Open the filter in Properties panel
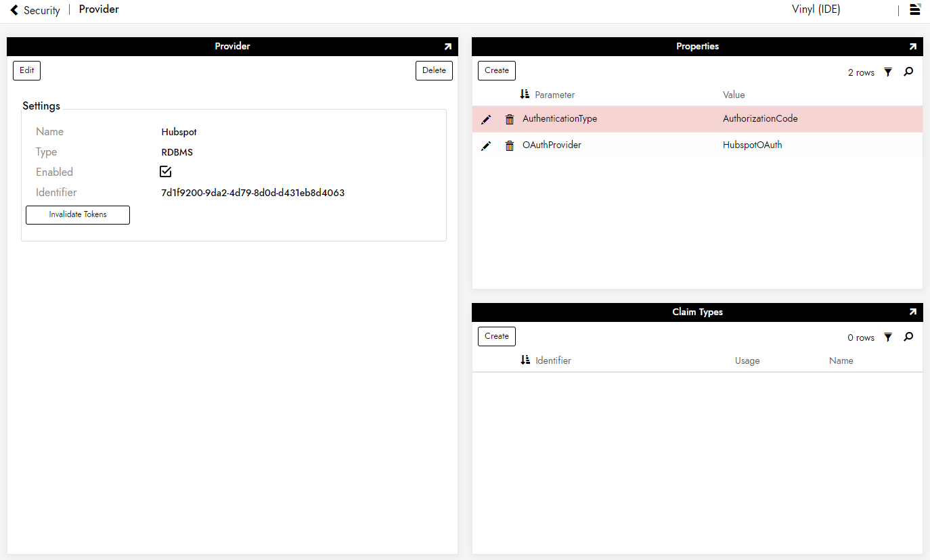The image size is (930, 560). pos(888,72)
